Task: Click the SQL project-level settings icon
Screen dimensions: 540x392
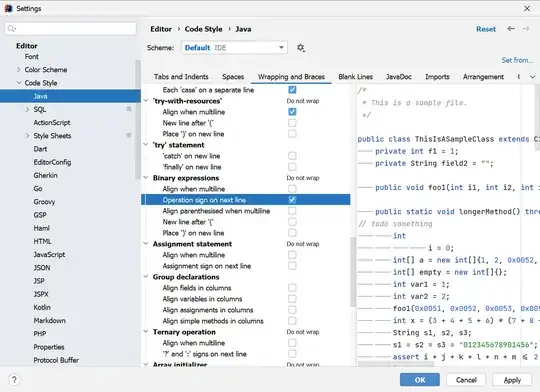Action: point(128,109)
